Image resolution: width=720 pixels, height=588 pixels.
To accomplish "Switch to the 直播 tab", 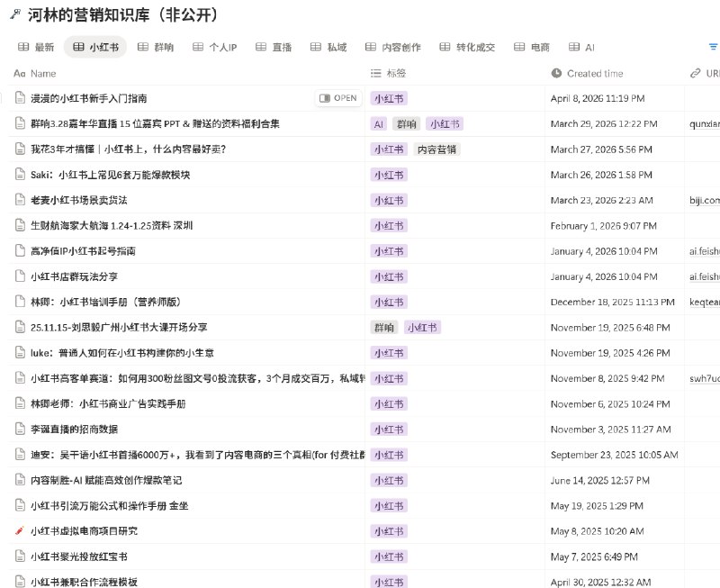I will [273, 47].
